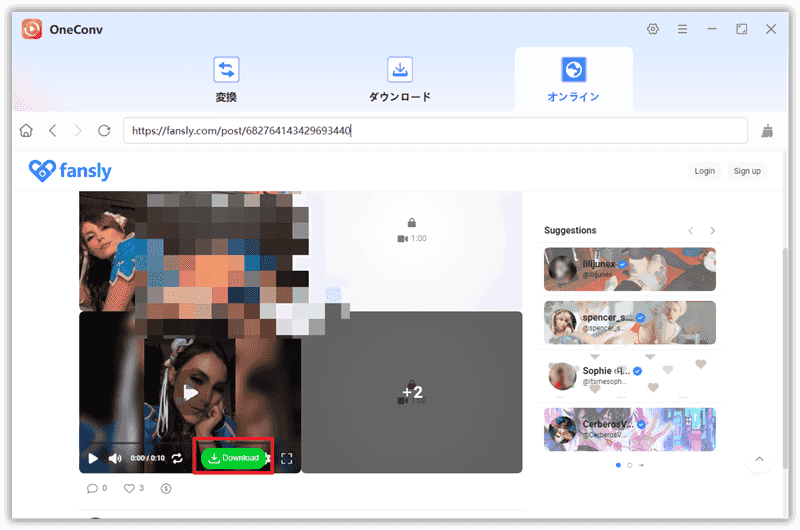Navigate forward in built-in browser
800x530 pixels.
click(x=78, y=131)
